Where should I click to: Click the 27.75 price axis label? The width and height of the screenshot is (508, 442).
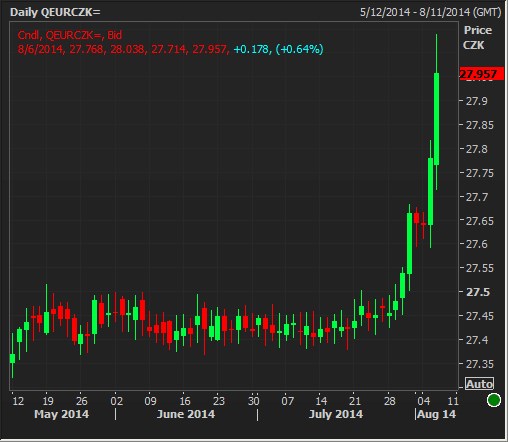480,173
